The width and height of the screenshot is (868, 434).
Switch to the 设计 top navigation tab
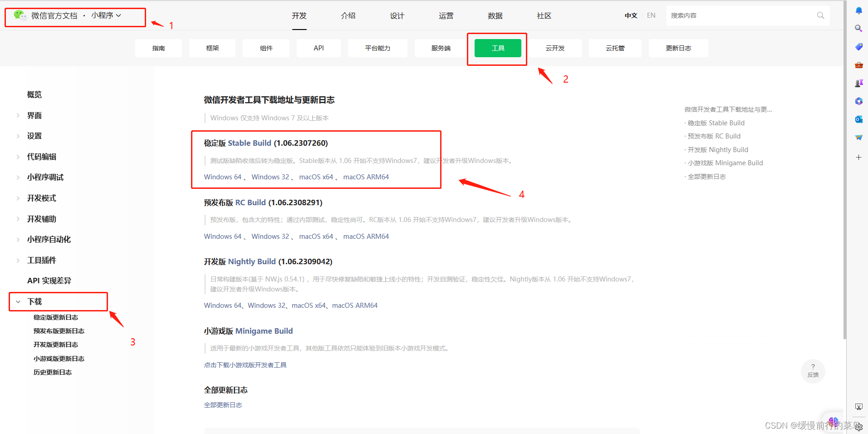pos(397,15)
